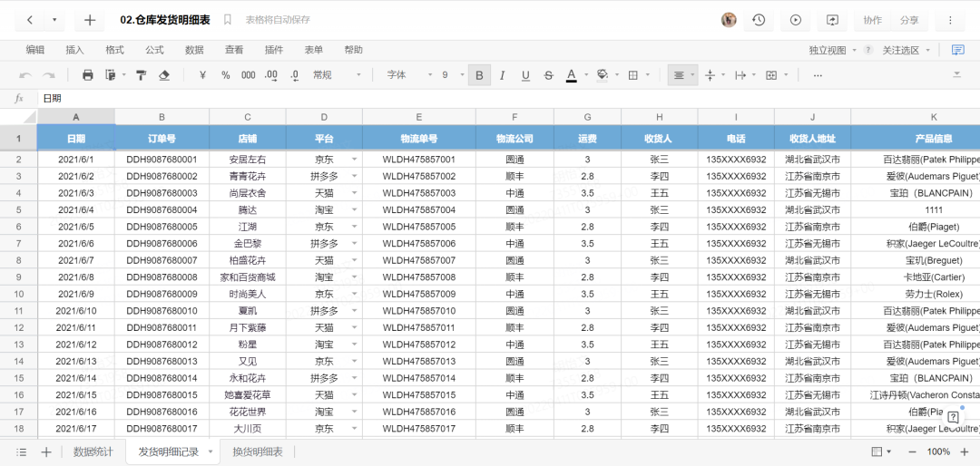Open the platform dropdown in row 2 (京东)
Image resolution: width=980 pixels, height=466 pixels.
(x=355, y=160)
